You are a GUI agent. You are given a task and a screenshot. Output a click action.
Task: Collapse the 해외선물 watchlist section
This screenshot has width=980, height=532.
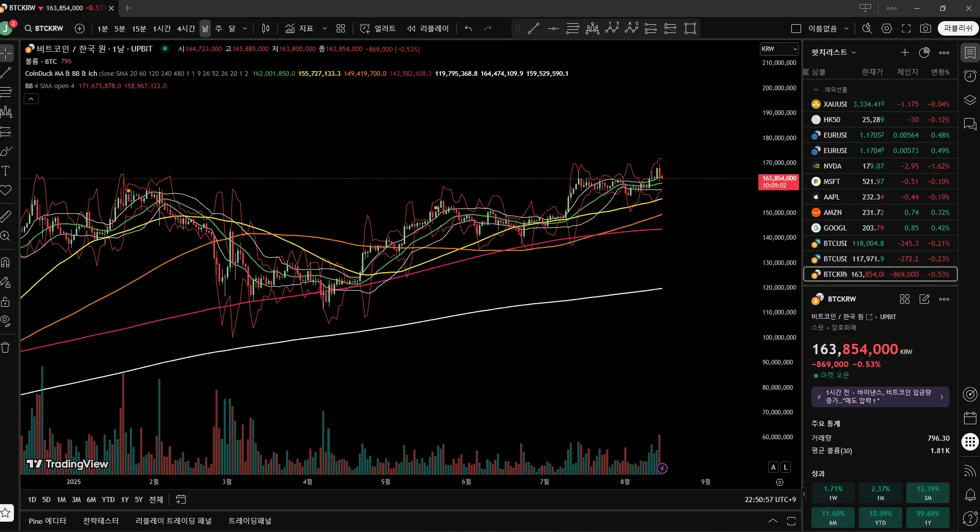tap(816, 89)
